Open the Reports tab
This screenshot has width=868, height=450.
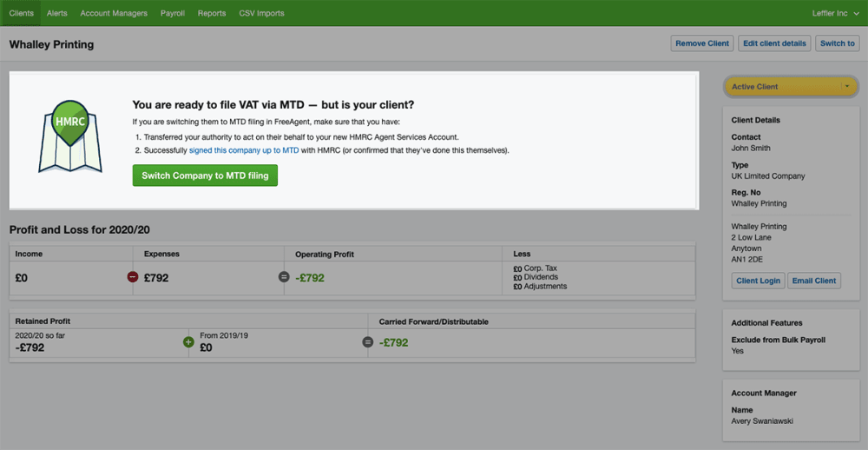pyautogui.click(x=212, y=13)
